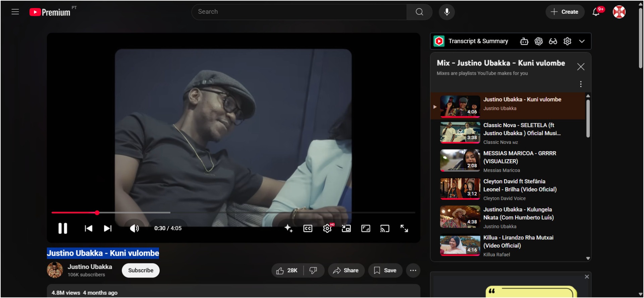The image size is (644, 298).
Task: Save video to a playlist
Action: (x=385, y=271)
